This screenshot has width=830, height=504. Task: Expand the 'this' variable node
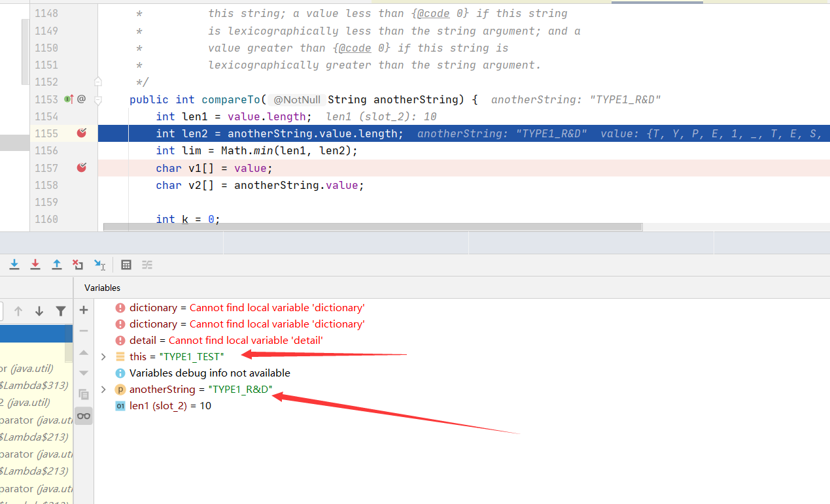coord(103,356)
